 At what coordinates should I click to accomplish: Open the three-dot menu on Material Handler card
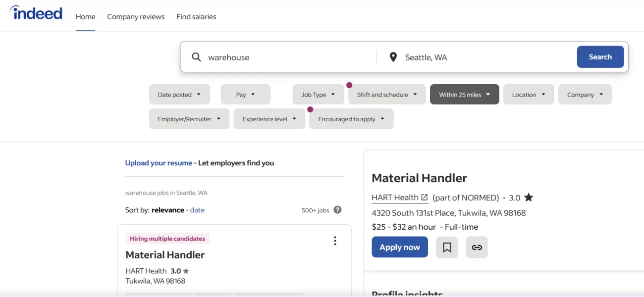pos(335,241)
